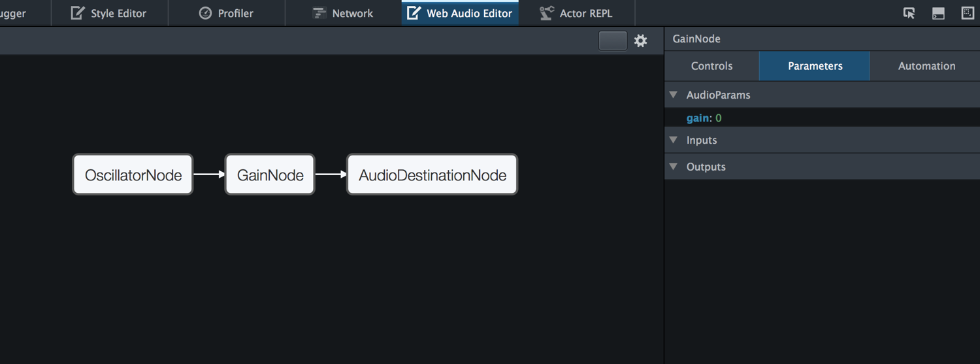Click the Actor REPL robot icon
Screen dimensions: 980x364
[x=547, y=13]
